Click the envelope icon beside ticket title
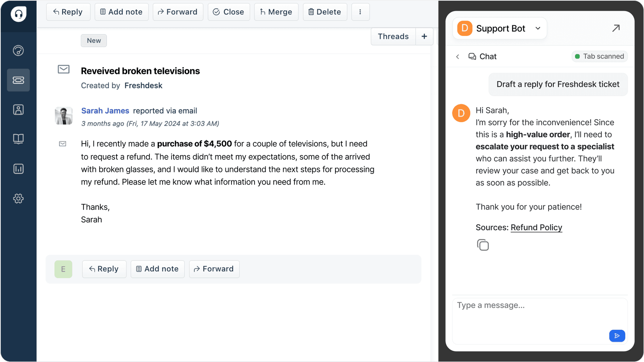This screenshot has width=644, height=362. (64, 69)
